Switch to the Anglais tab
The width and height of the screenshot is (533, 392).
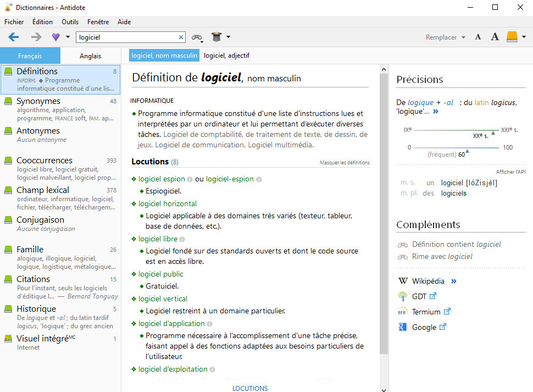91,56
